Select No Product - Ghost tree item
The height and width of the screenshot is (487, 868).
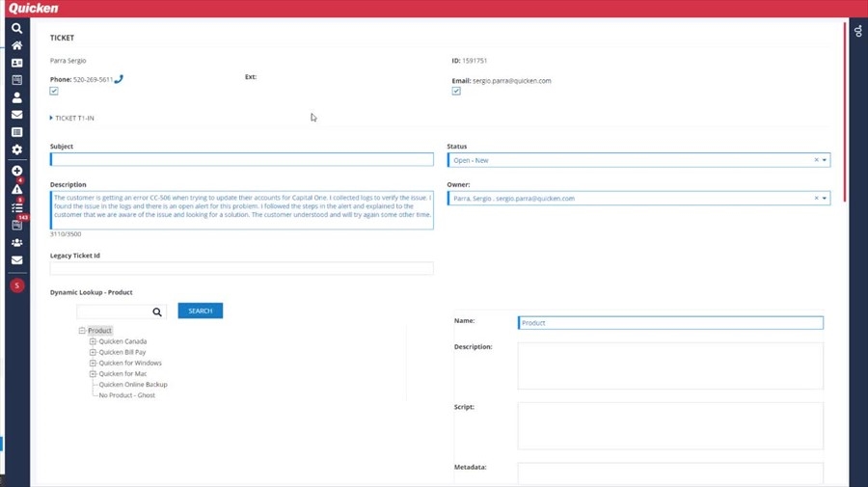tap(126, 395)
